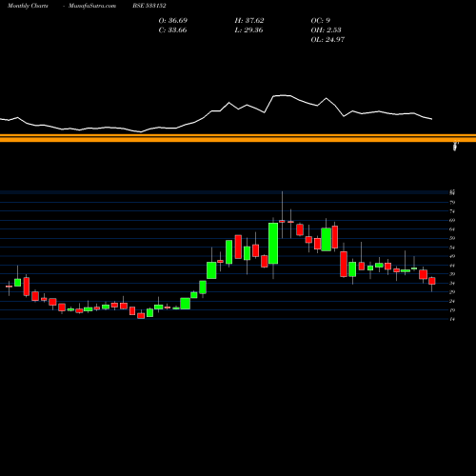The width and height of the screenshot is (476, 476).
Task: Click the y-axis label 44
Action: click(452, 265)
